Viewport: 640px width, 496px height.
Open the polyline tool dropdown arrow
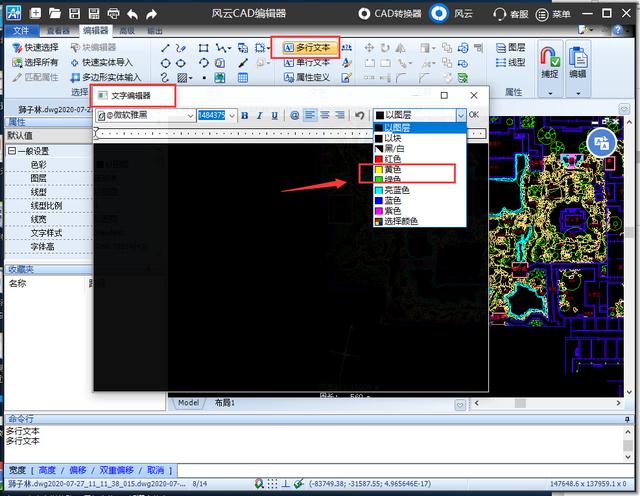(x=229, y=49)
